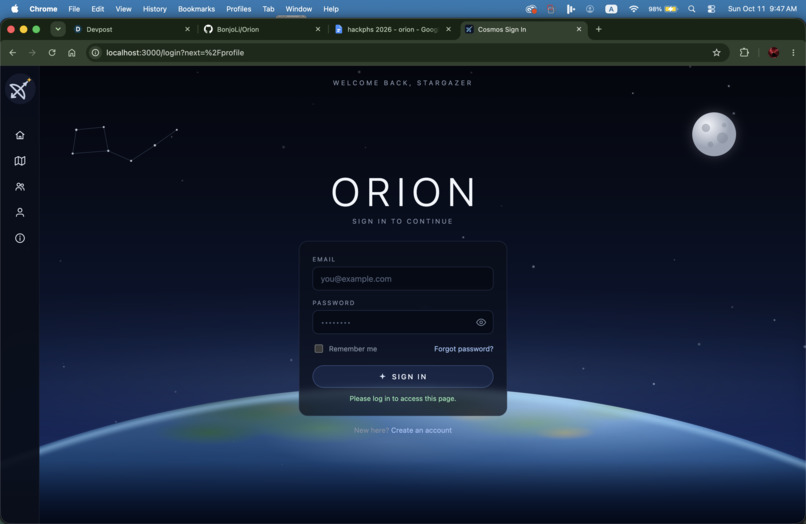Screen dimensions: 806x524
Task: Open the Apple menu
Action: click(14, 9)
